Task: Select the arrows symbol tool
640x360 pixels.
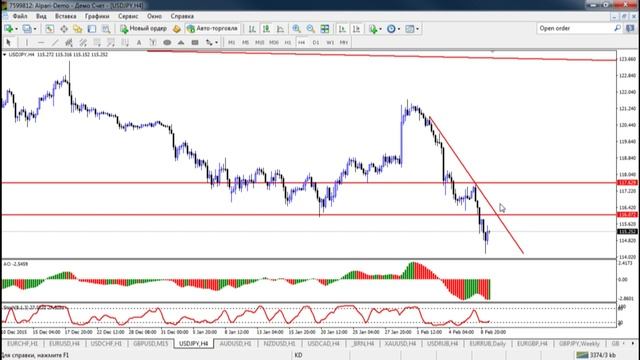Action: tap(209, 42)
